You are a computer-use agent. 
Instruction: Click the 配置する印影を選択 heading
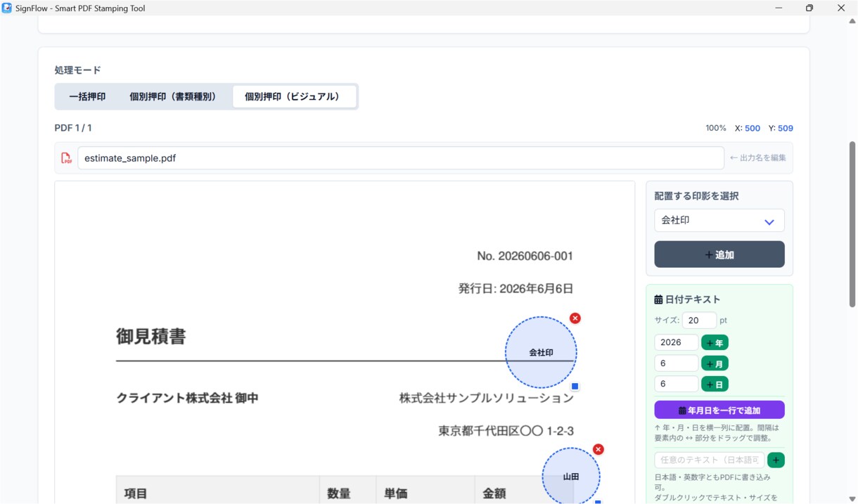[697, 196]
